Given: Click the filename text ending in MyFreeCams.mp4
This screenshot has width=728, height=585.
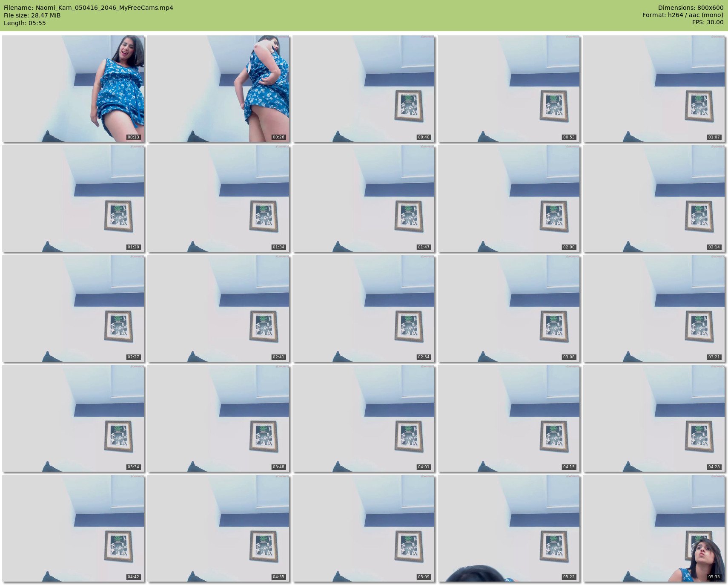Looking at the screenshot, I should [x=89, y=8].
